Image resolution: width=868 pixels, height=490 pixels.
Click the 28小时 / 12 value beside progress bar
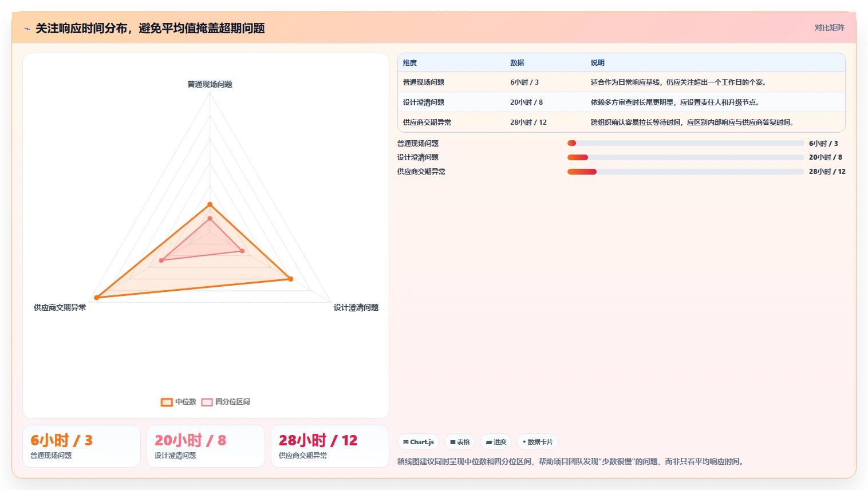click(x=827, y=172)
